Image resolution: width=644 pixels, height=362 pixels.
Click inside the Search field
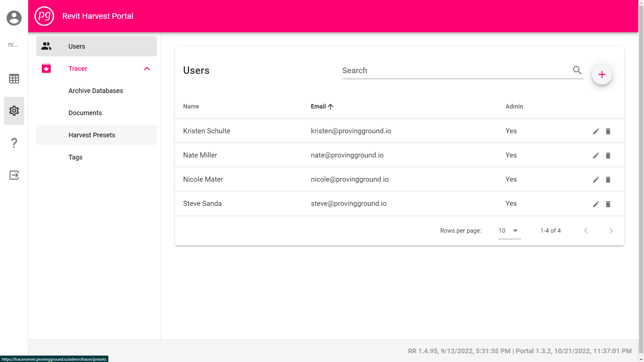436,71
